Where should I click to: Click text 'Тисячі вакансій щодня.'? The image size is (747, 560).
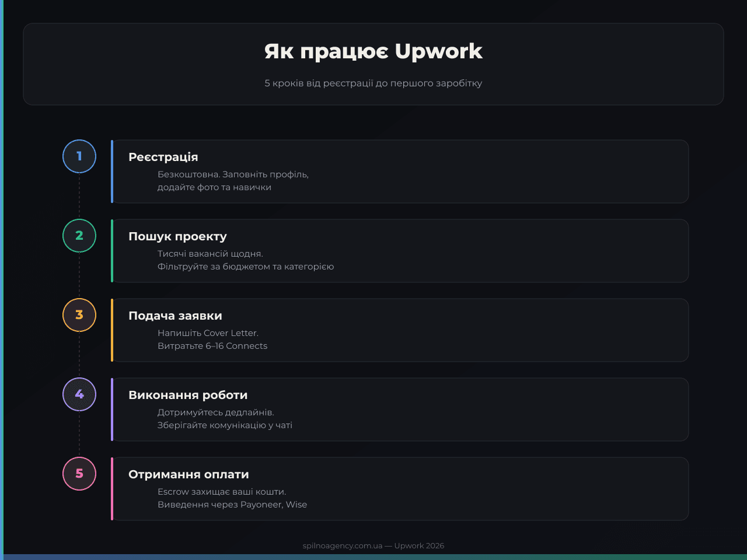coord(210,254)
